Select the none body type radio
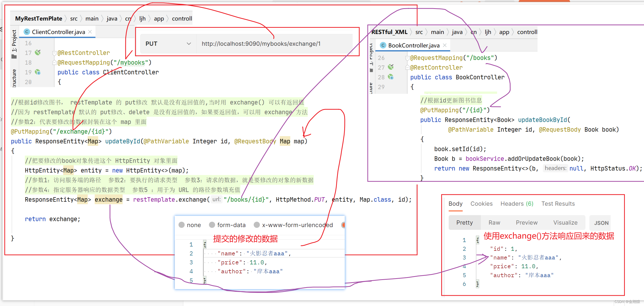Viewport: 644px width, 306px height. point(182,225)
